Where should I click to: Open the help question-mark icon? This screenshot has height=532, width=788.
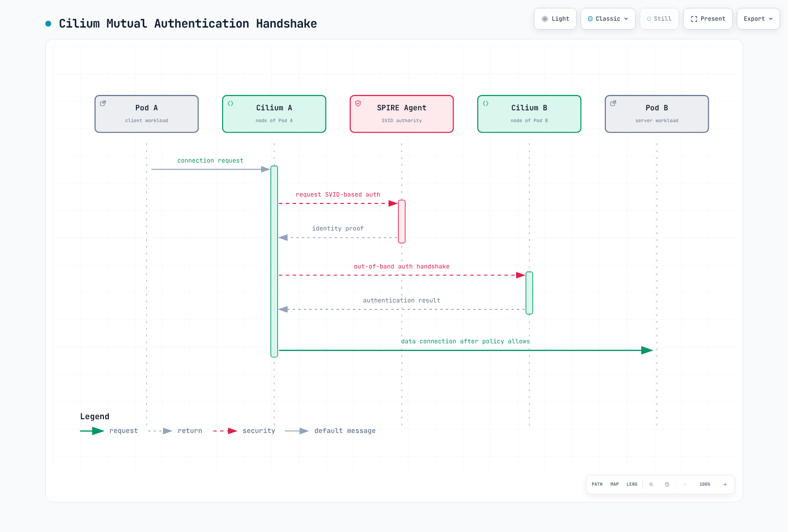click(x=667, y=484)
